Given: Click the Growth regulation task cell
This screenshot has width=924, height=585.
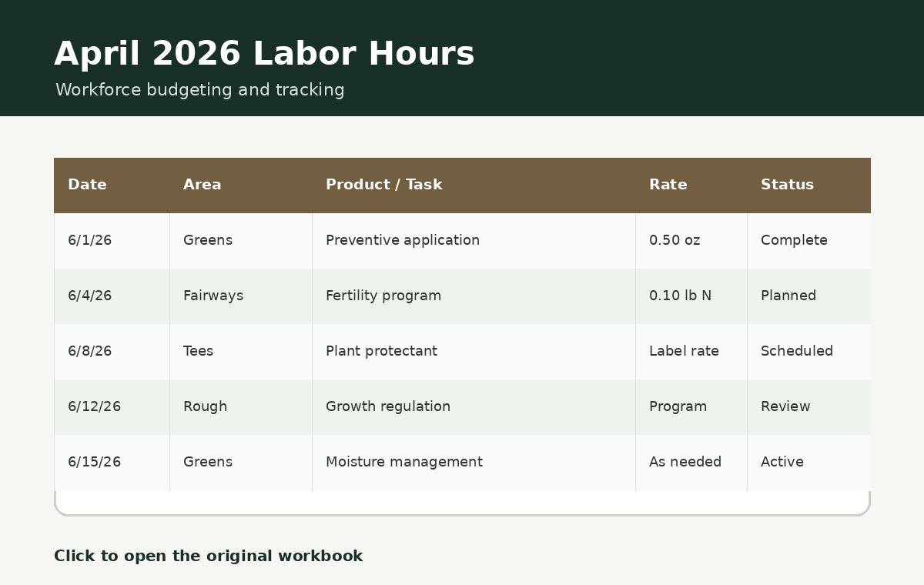Looking at the screenshot, I should (474, 406).
